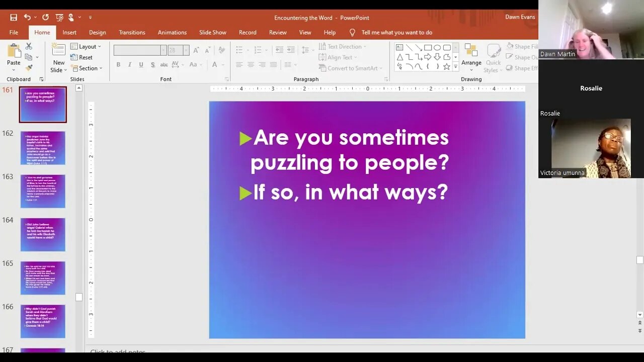Cut selection with the scissors icon
The width and height of the screenshot is (644, 362).
point(29,46)
